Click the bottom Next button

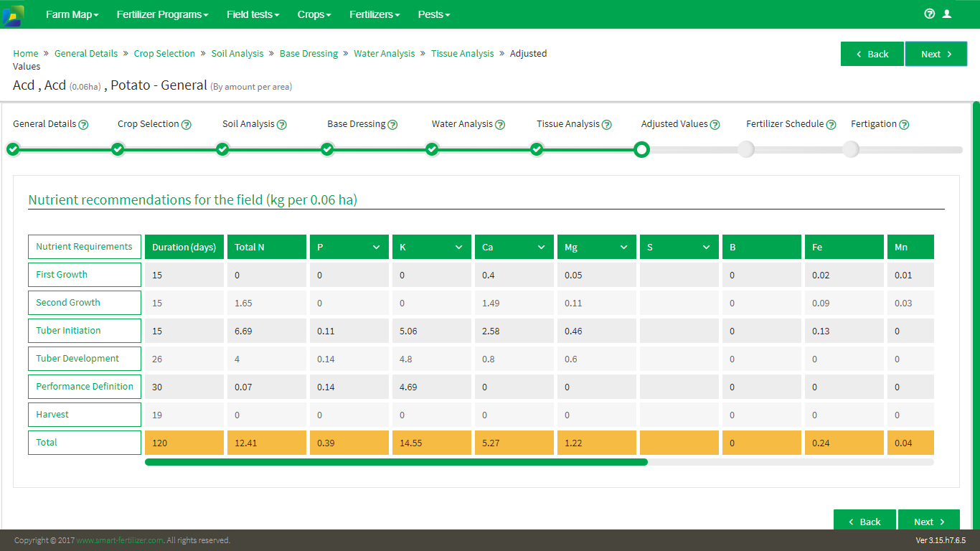[x=929, y=521]
